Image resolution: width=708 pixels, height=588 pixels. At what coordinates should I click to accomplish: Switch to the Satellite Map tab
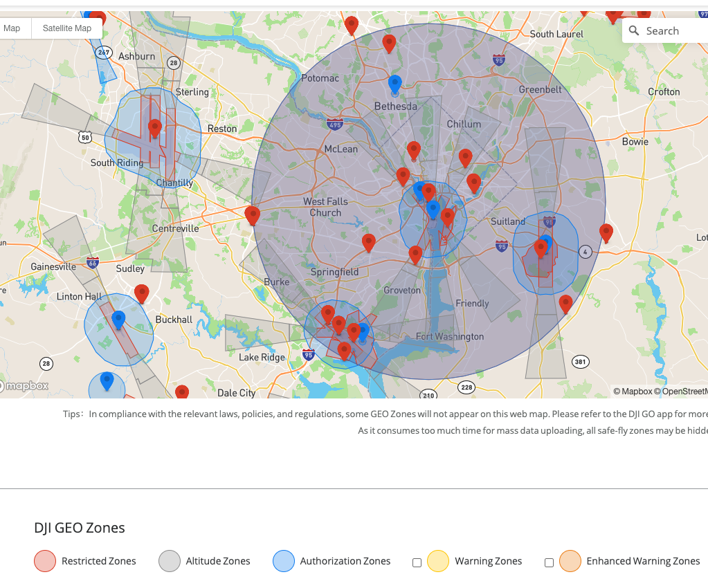pos(67,28)
